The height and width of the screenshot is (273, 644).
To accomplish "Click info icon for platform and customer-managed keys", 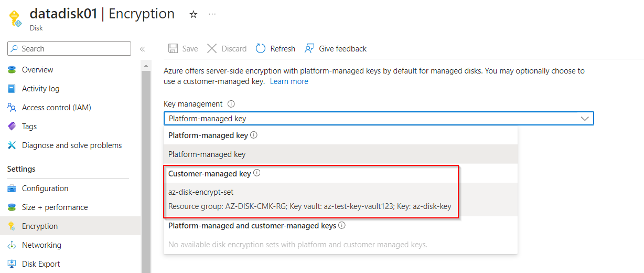I will [x=342, y=226].
